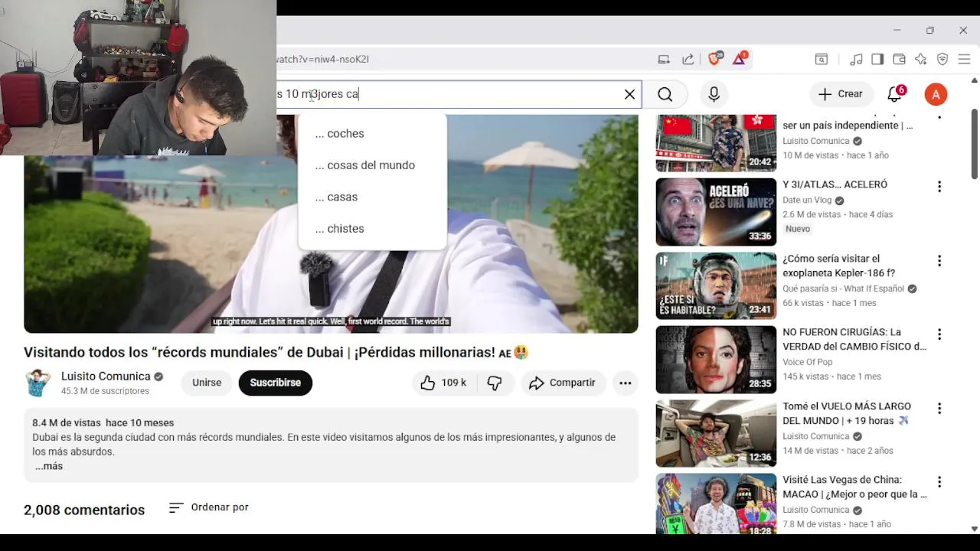Expand the description with "...más"
980x551 pixels.
click(49, 466)
